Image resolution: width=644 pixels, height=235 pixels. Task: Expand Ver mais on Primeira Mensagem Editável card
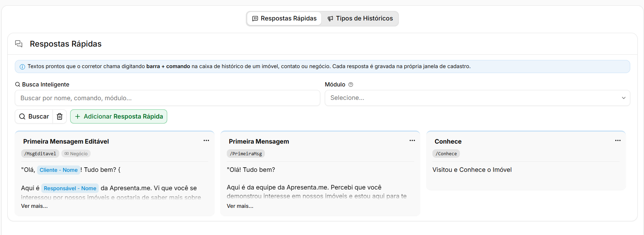[x=34, y=206]
